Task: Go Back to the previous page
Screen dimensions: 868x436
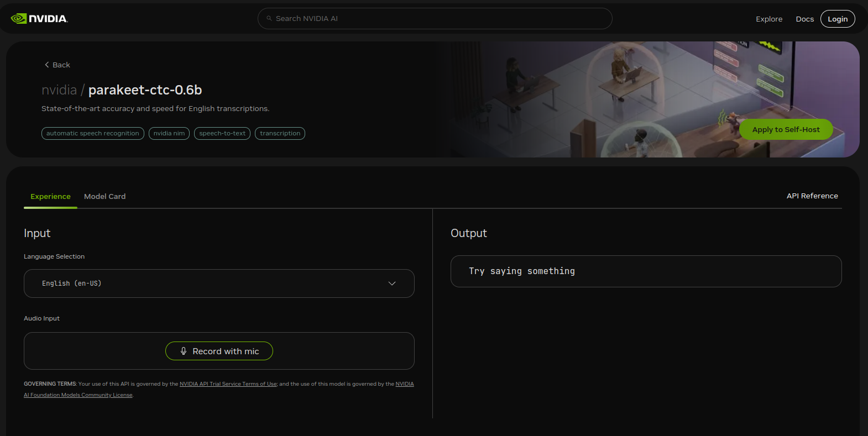Action: 57,65
